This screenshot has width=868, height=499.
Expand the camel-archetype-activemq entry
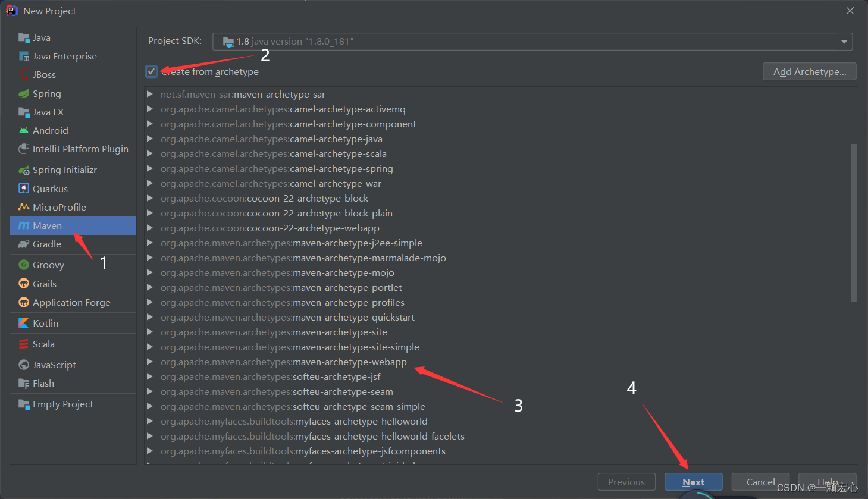pyautogui.click(x=150, y=109)
